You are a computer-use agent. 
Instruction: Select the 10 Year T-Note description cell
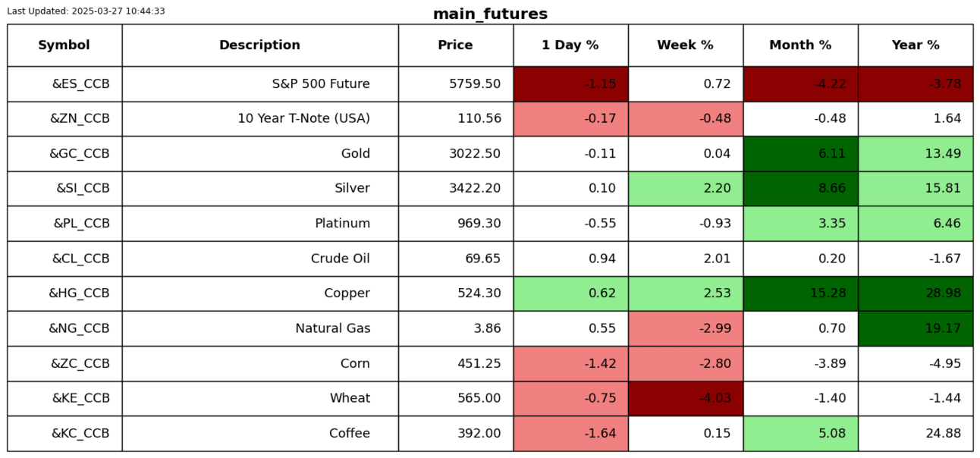coord(259,119)
